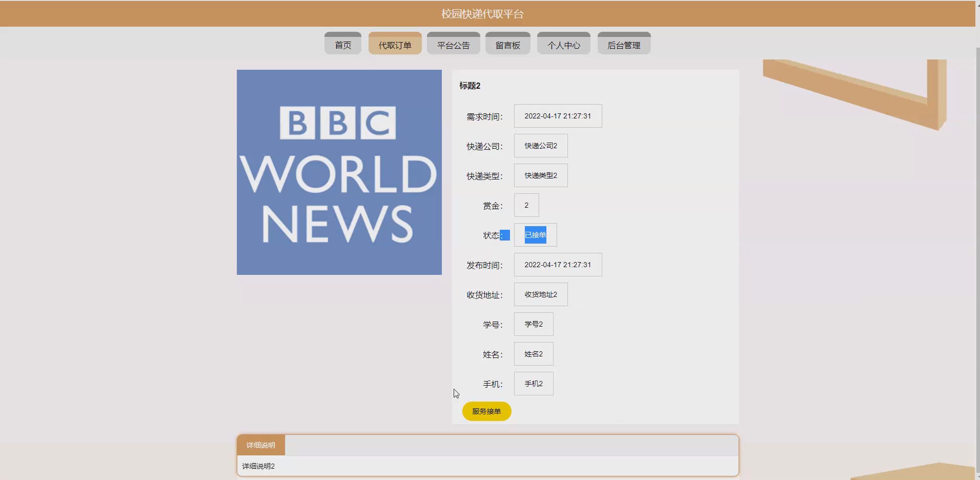Screen dimensions: 980x480
Task: Click the BBC World News image
Action: pyautogui.click(x=339, y=172)
